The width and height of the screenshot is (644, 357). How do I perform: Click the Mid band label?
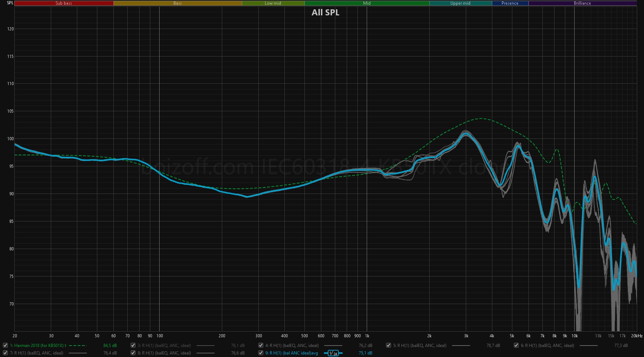tap(367, 3)
